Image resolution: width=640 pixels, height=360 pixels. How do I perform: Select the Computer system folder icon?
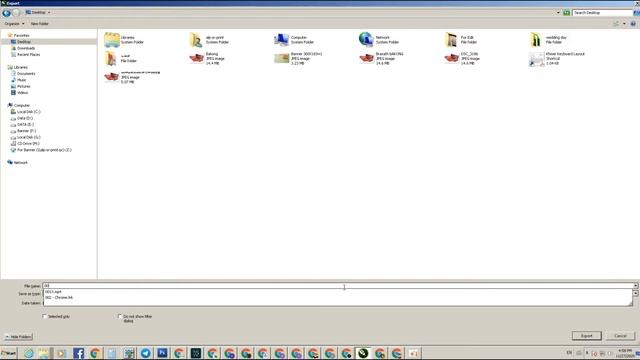281,40
